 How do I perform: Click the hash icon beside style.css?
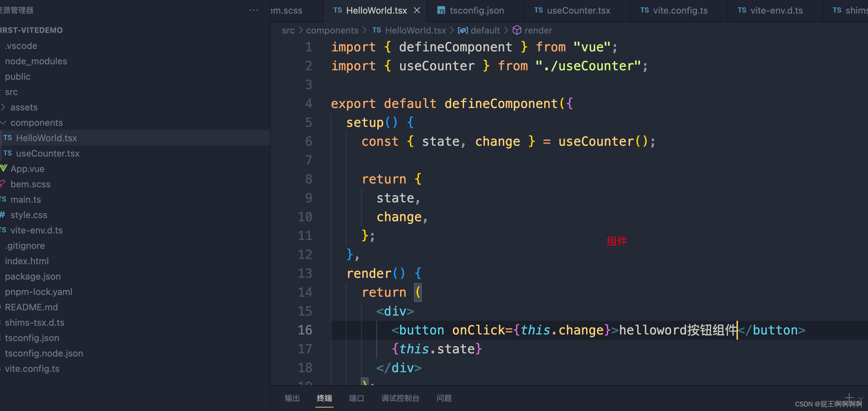point(3,215)
